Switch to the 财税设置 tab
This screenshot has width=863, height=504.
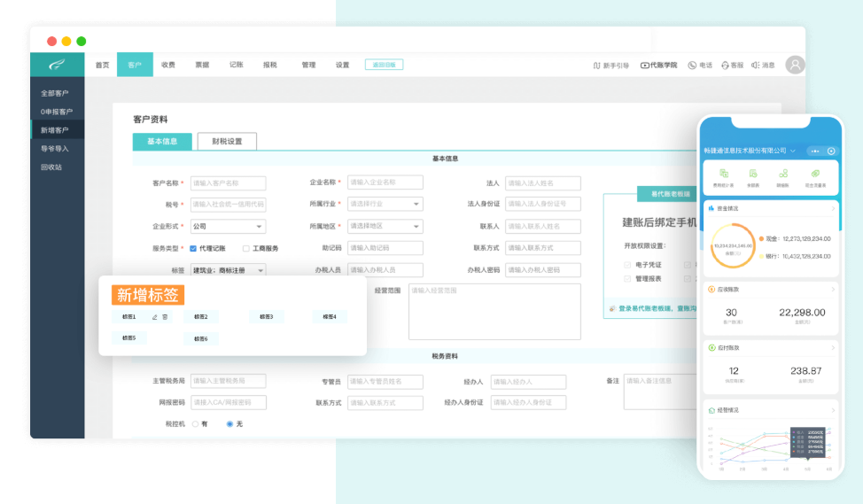227,142
